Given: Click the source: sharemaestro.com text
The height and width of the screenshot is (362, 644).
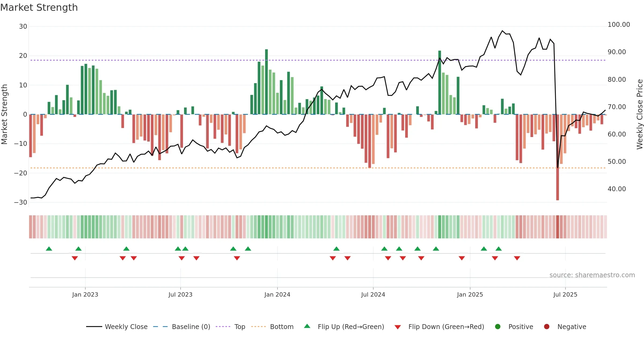Looking at the screenshot, I should point(592,275).
